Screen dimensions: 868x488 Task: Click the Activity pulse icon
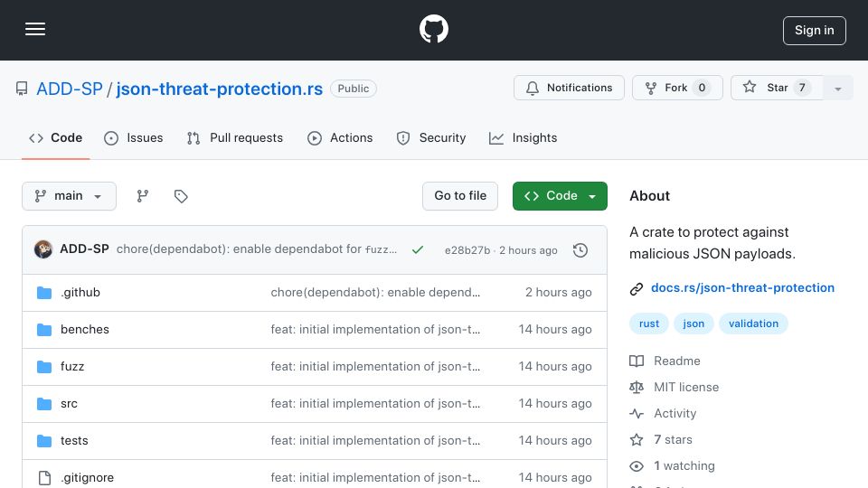point(637,413)
